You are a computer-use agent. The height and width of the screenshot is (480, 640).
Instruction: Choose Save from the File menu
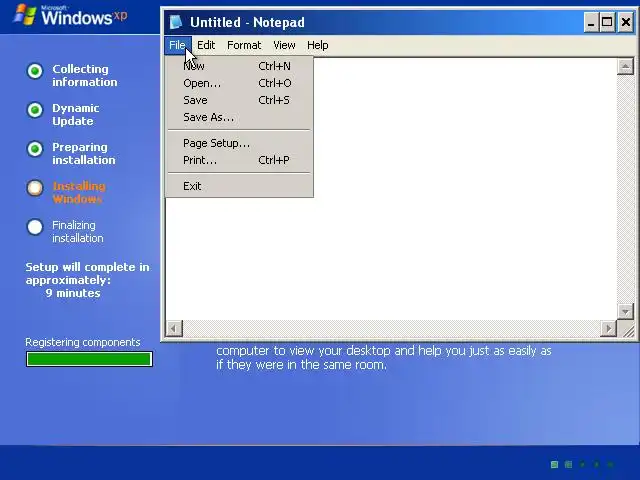point(240,100)
